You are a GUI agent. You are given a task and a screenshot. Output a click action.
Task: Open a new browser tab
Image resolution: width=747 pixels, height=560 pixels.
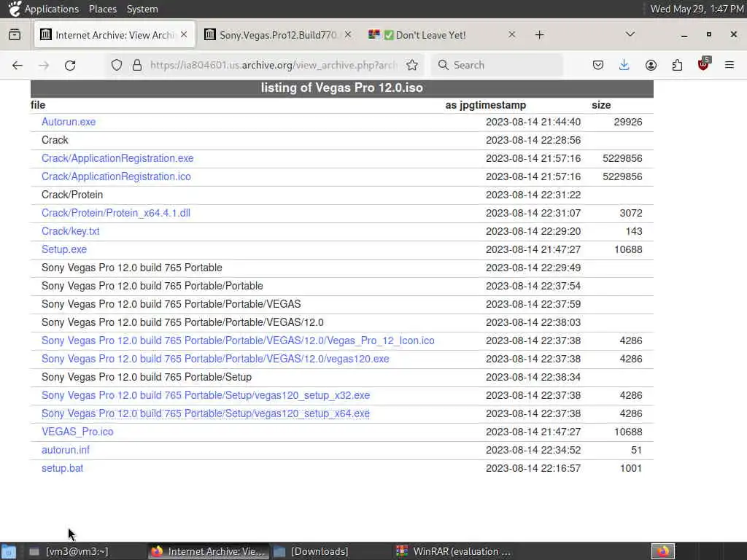pos(539,35)
